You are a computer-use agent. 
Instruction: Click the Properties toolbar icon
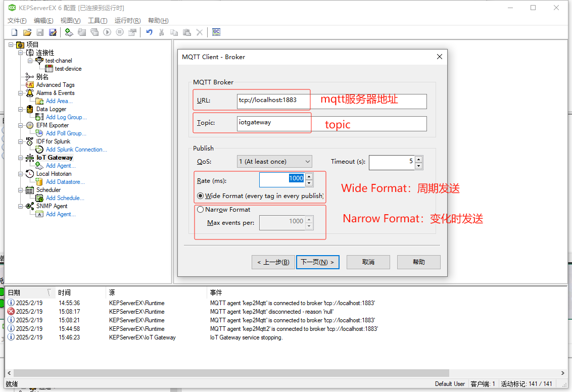[x=132, y=32]
